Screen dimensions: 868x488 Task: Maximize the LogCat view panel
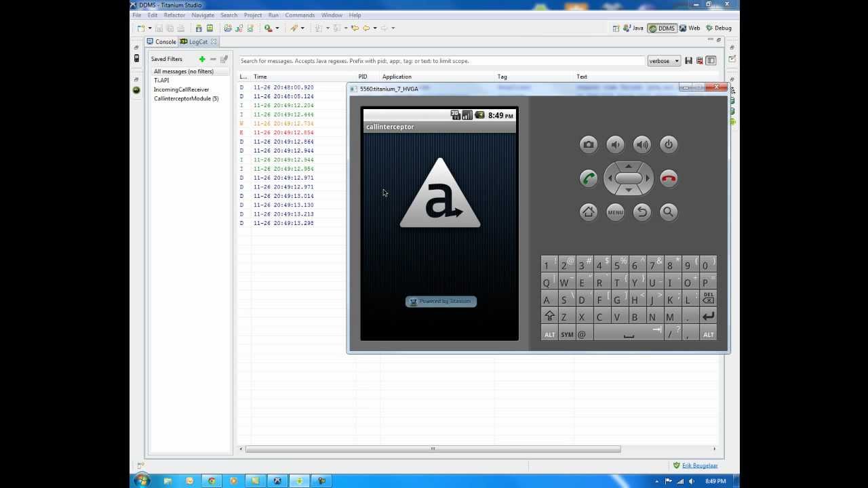718,41
